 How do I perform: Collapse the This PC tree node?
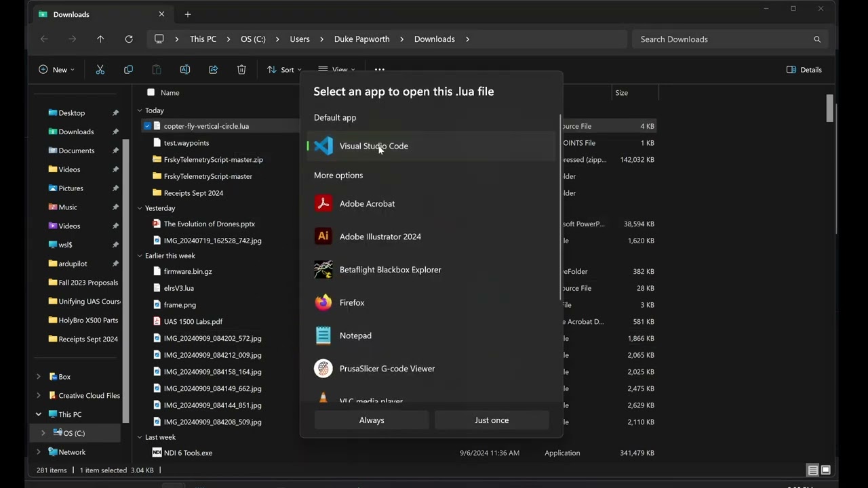(38, 414)
